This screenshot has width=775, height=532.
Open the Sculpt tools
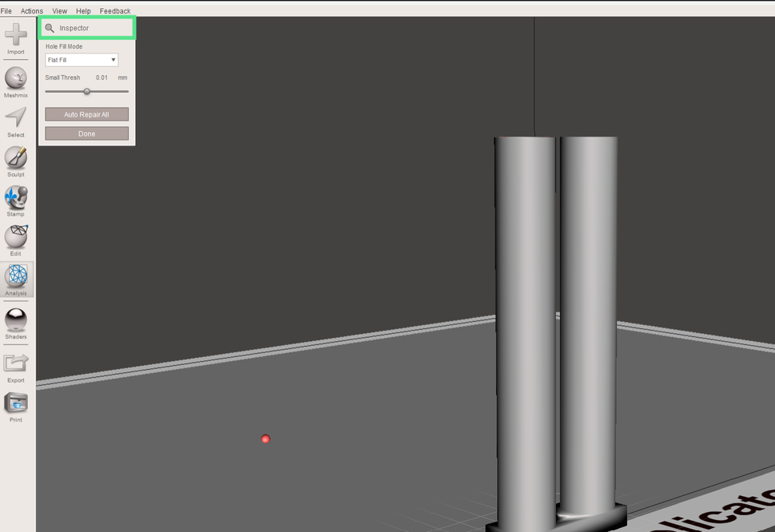point(16,157)
